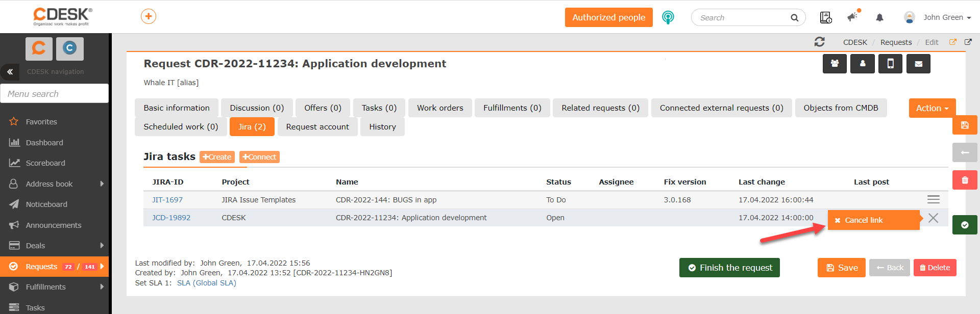The image size is (980, 314).
Task: Focus the Menu search field
Action: click(x=54, y=94)
